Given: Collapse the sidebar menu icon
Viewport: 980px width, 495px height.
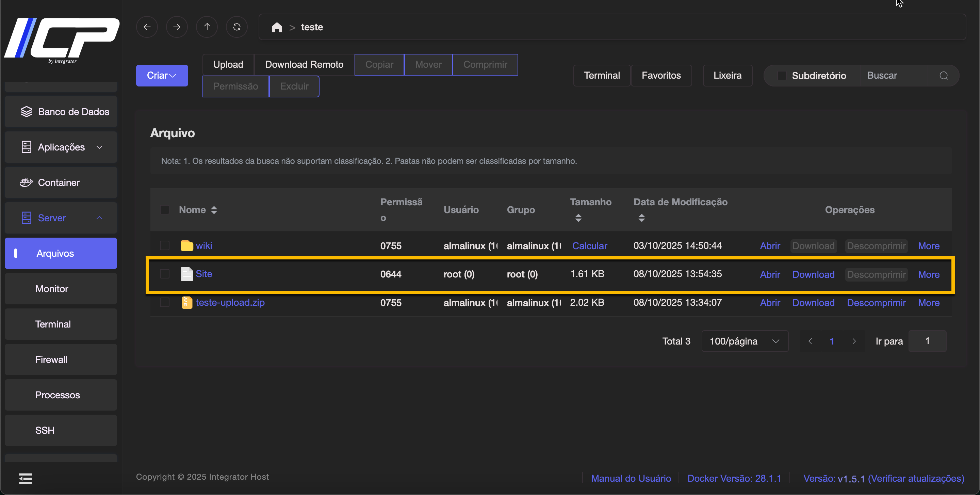Looking at the screenshot, I should (x=26, y=478).
